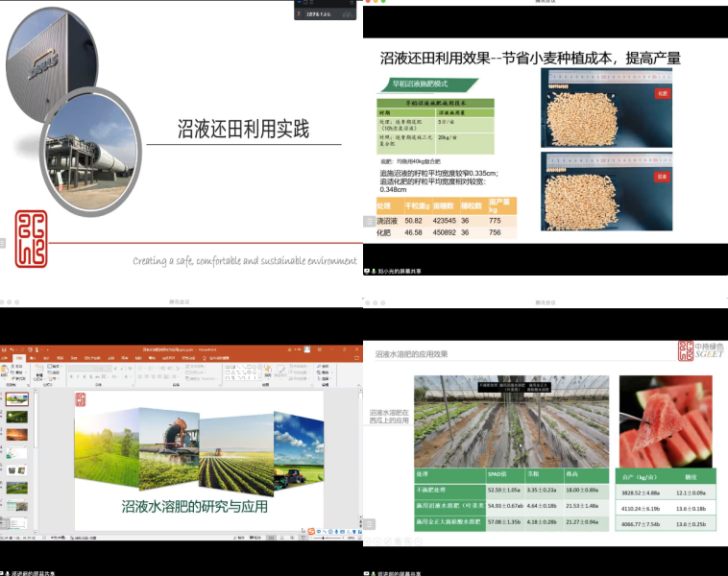This screenshot has width=728, height=576.
Task: Adjust the PowerPoint zoom slider
Action: coord(323,538)
